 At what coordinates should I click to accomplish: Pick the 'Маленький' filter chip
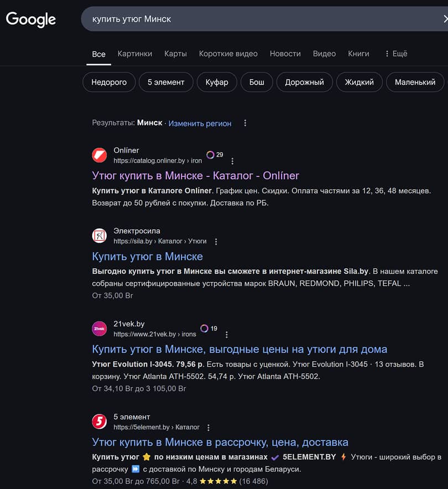click(415, 82)
